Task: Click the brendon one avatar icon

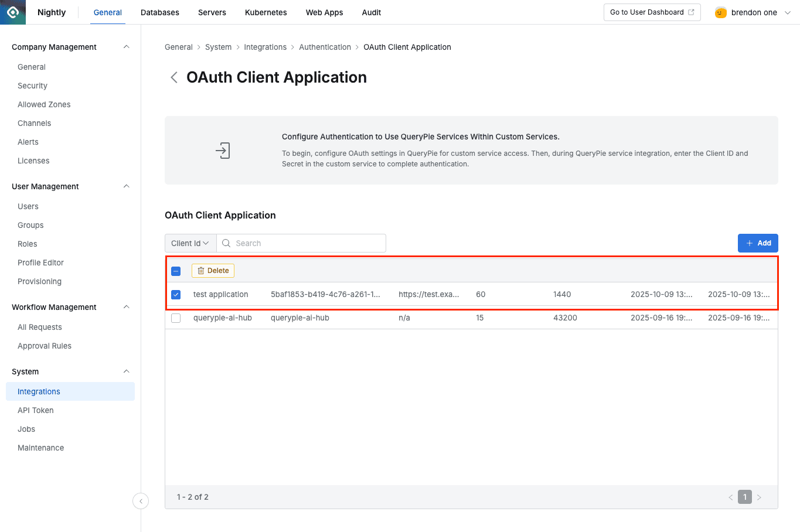Action: (x=720, y=12)
